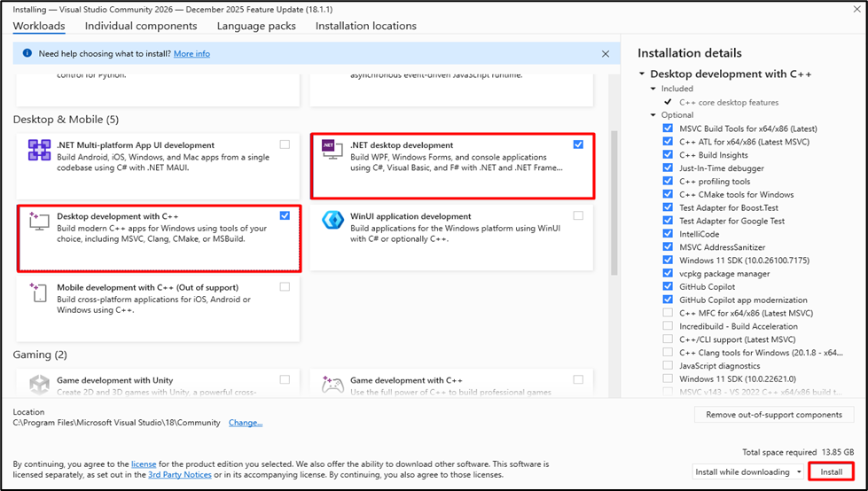This screenshot has height=491, width=868.
Task: Uncheck C++ Build Insights option
Action: 668,154
